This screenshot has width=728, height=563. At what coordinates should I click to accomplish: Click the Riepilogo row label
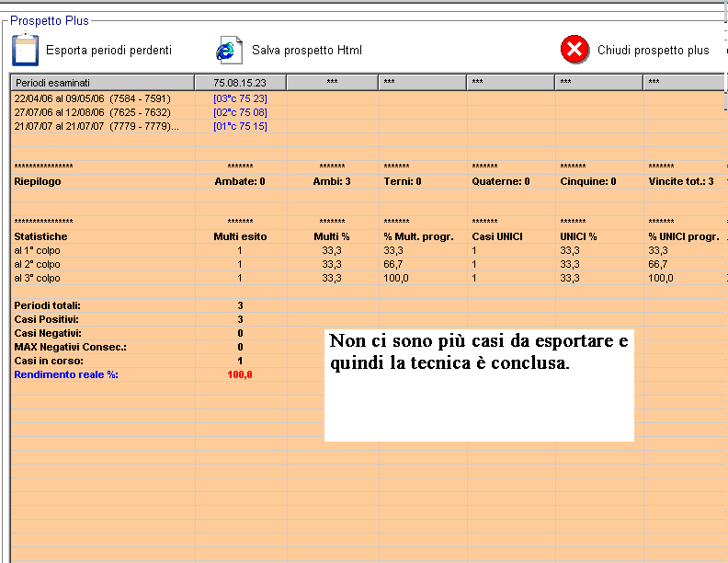[38, 181]
